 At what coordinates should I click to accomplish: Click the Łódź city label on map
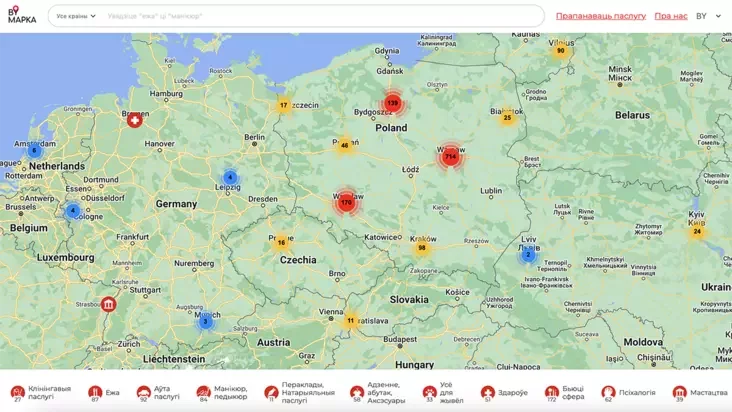(x=410, y=169)
